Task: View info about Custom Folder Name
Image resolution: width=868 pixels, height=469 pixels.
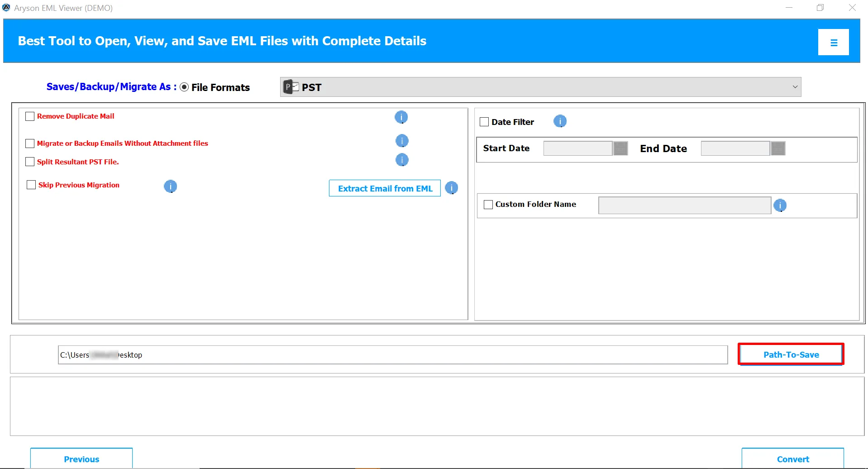Action: (780, 205)
